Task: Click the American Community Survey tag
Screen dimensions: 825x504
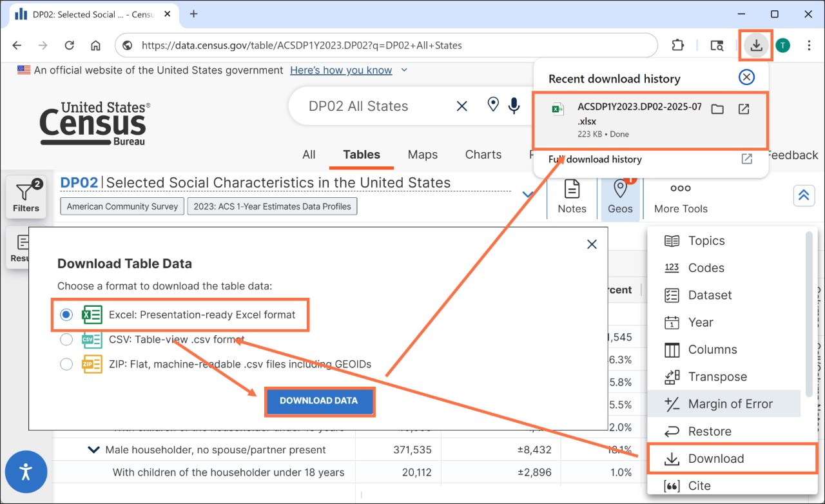Action: (122, 206)
